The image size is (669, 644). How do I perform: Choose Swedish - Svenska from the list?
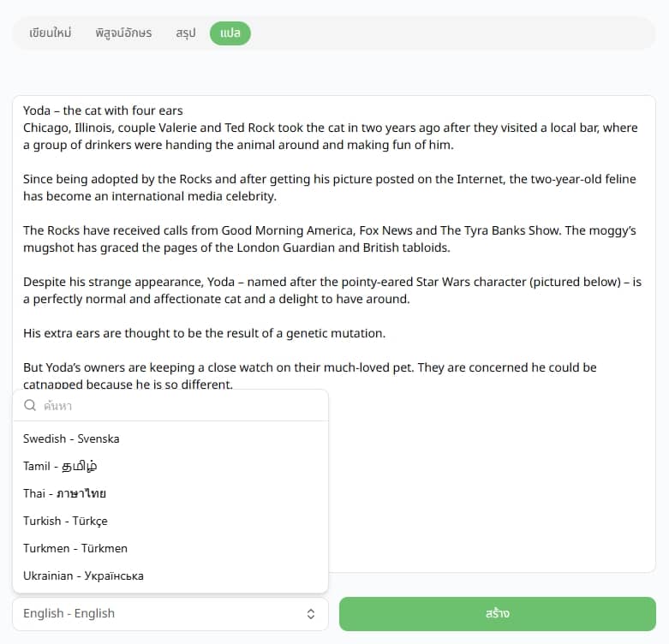pyautogui.click(x=71, y=438)
